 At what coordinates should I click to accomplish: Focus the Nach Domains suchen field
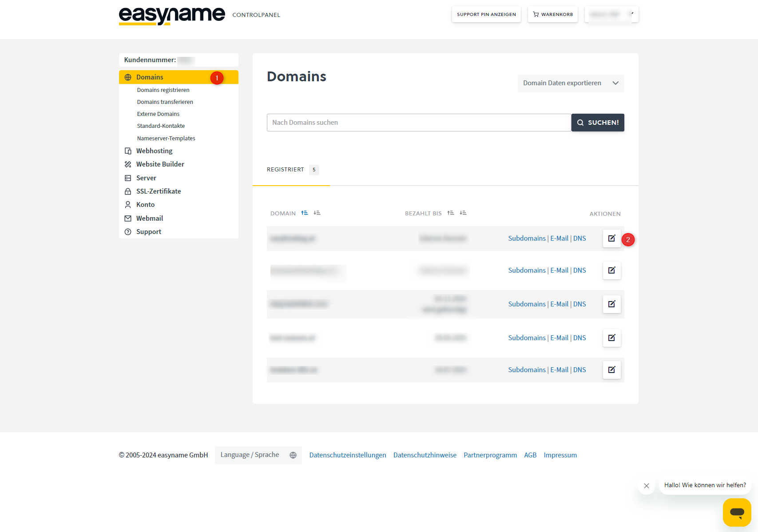(418, 123)
